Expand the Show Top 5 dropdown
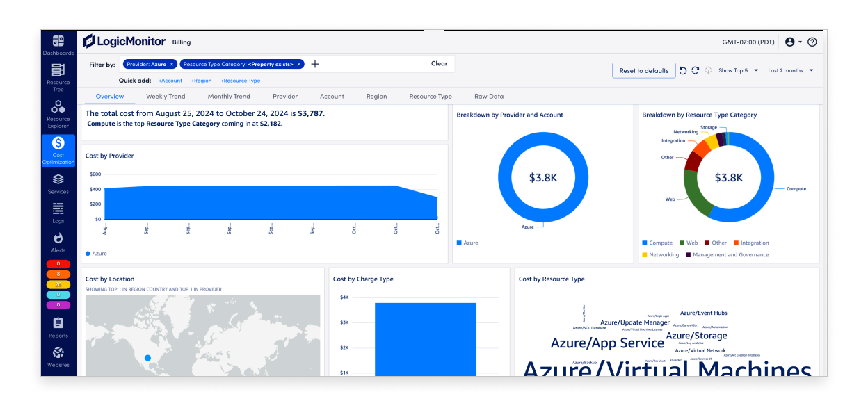 737,70
